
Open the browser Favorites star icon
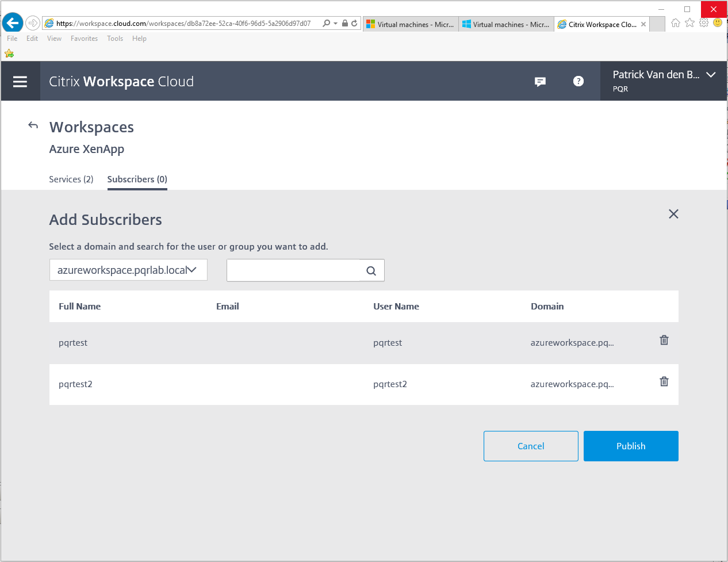click(x=689, y=23)
